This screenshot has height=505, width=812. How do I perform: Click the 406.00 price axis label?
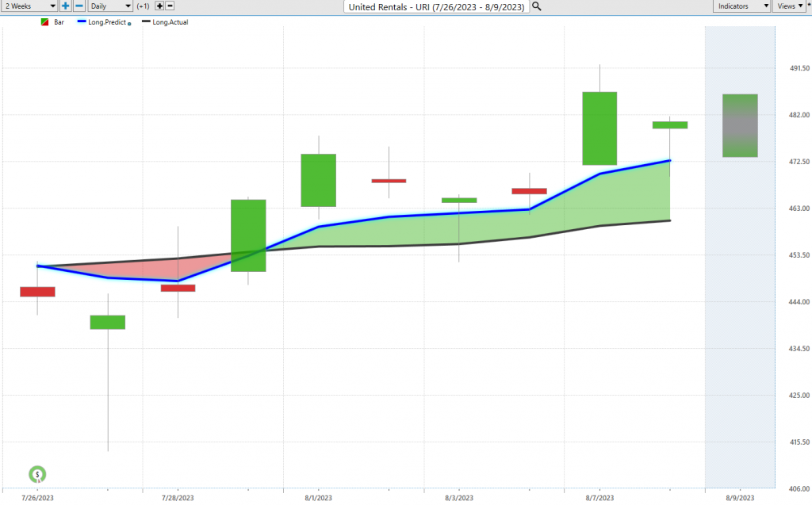pos(799,489)
